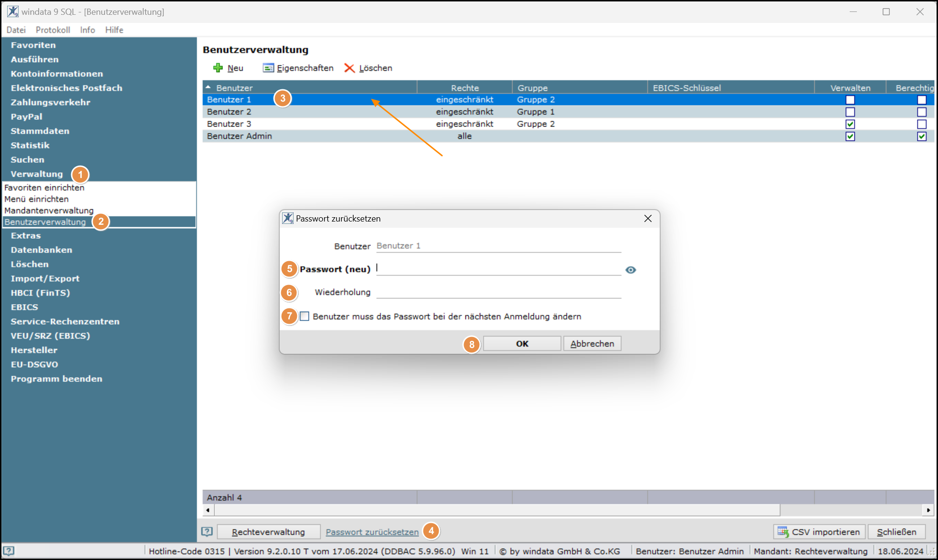This screenshot has width=938, height=560.
Task: Click windata app icon in title bar
Action: [12, 11]
